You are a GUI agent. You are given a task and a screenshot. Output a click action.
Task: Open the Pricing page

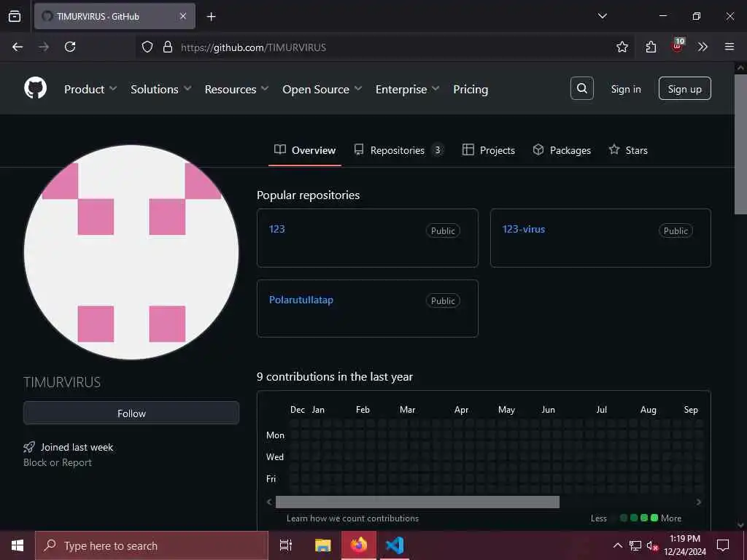click(x=471, y=89)
